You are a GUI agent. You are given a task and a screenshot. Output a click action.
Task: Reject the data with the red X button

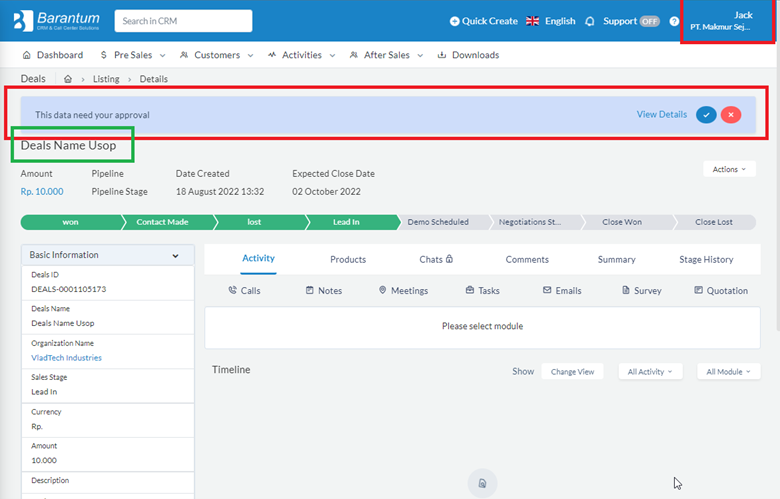pos(731,115)
